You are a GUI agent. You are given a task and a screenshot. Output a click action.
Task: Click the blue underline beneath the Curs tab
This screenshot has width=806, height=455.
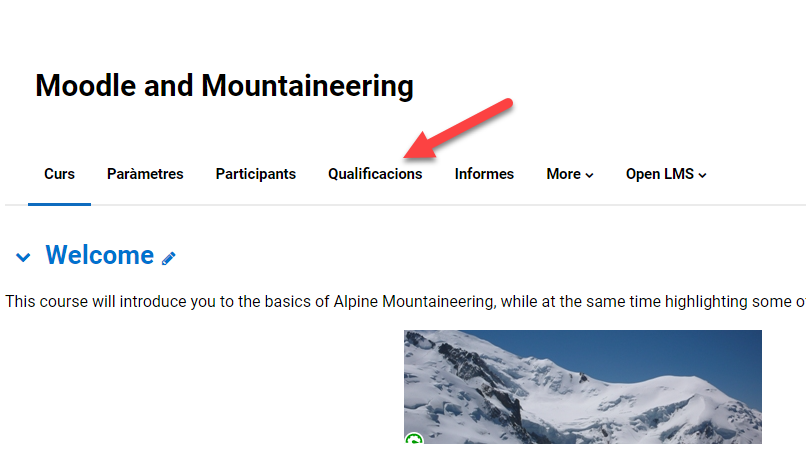click(59, 204)
